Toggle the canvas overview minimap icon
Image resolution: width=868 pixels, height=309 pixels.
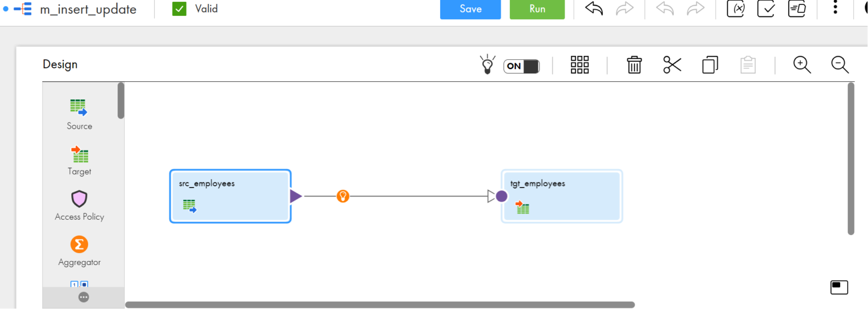pos(839,288)
